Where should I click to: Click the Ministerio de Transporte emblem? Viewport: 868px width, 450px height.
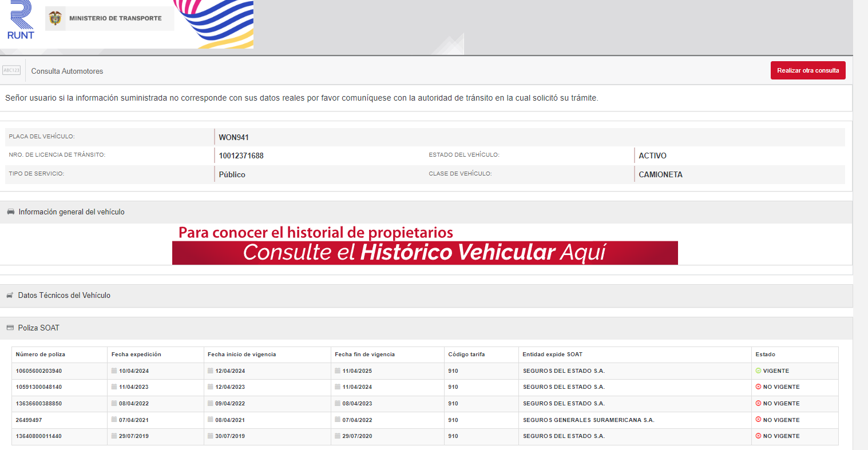[x=55, y=18]
